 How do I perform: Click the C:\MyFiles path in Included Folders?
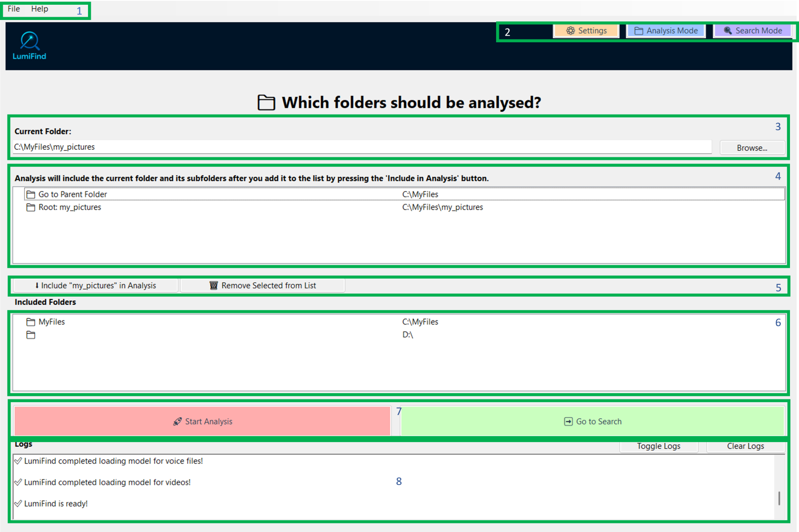[420, 322]
